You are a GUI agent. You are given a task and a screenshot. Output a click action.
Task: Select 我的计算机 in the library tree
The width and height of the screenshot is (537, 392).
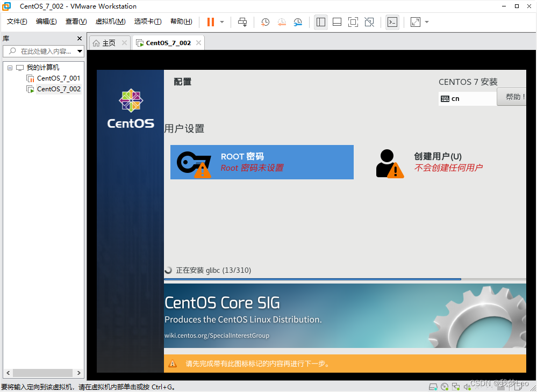pos(43,68)
